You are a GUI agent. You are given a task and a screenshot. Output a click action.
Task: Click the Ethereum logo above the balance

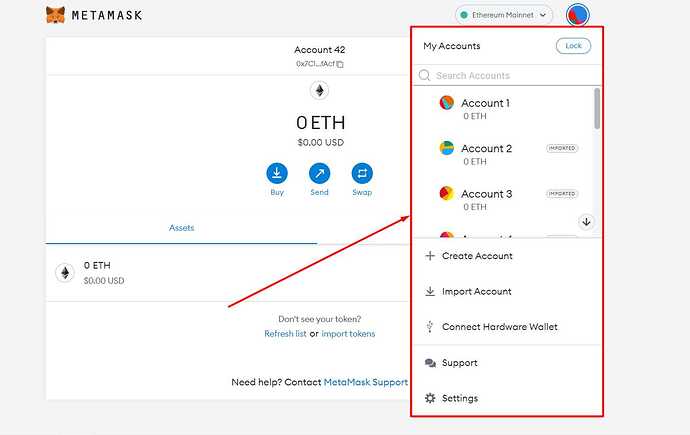coord(319,91)
